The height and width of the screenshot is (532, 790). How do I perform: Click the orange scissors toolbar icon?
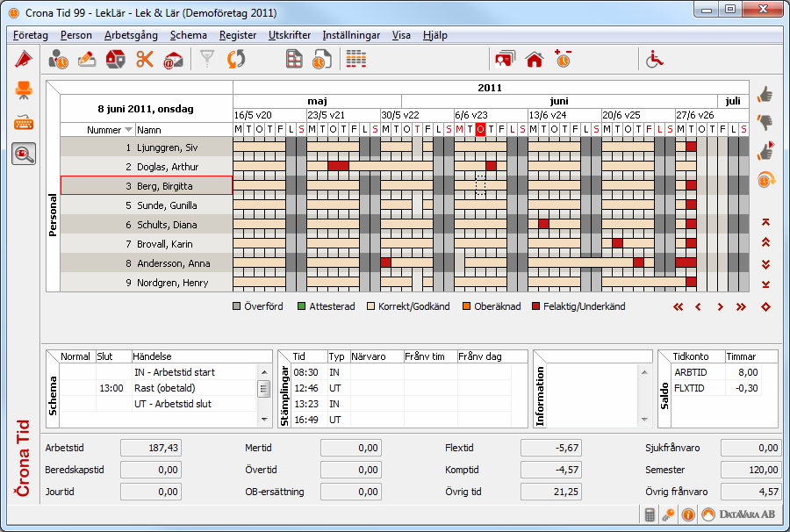145,60
